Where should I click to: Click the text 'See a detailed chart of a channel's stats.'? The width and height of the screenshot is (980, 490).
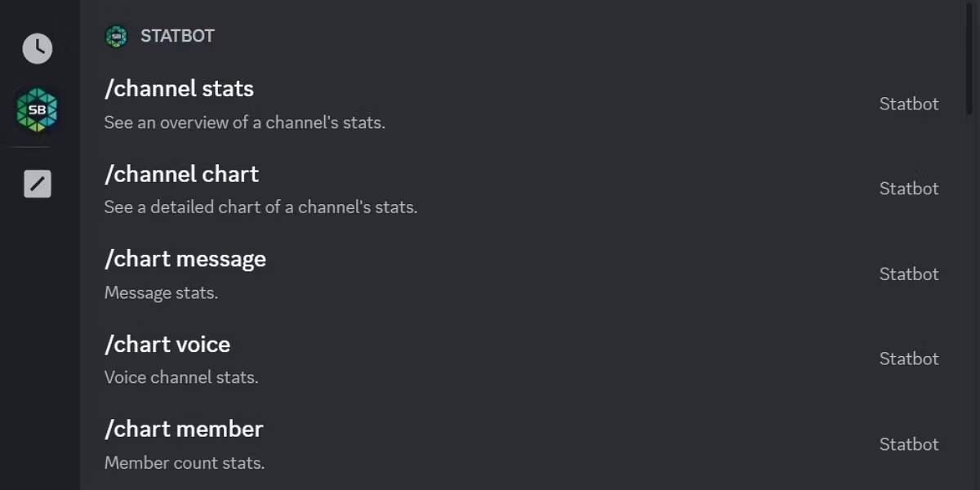click(x=261, y=207)
